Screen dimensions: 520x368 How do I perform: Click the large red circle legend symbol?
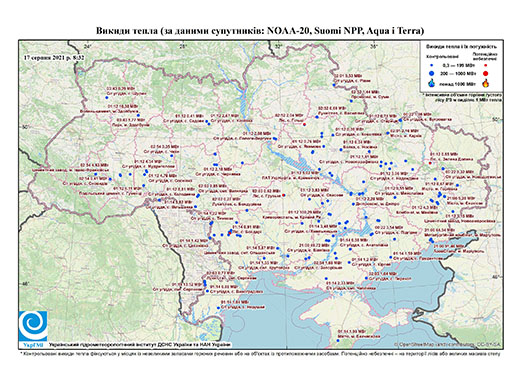(486, 74)
